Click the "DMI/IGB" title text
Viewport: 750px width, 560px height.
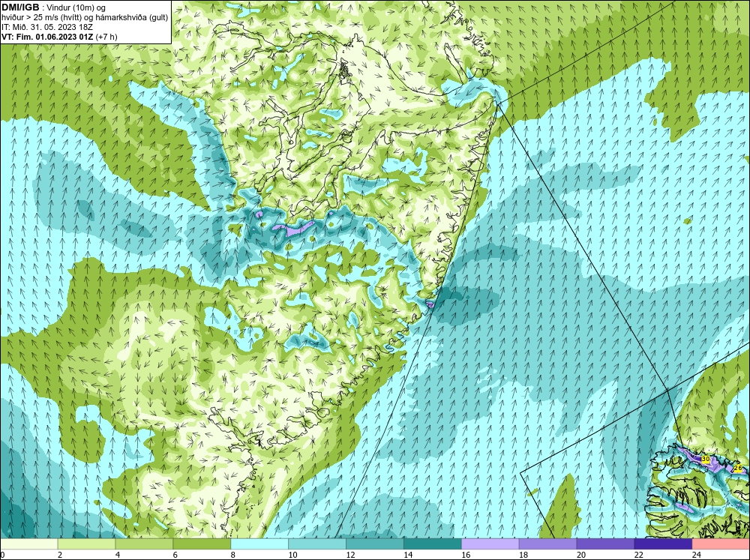(20, 7)
